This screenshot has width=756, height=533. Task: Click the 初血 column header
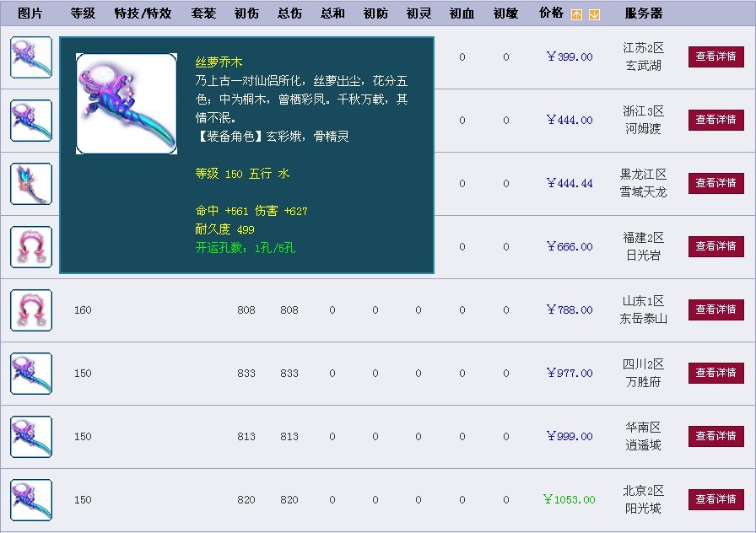pos(462,13)
